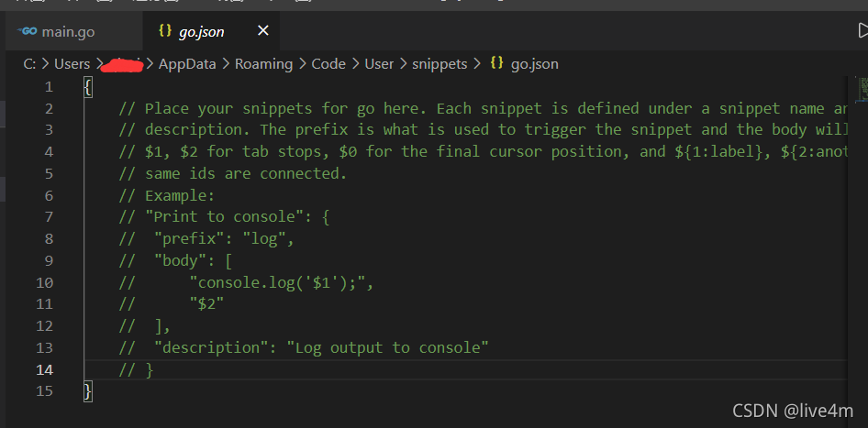
Task: Open the snippets breadcrumb segment
Action: 440,64
